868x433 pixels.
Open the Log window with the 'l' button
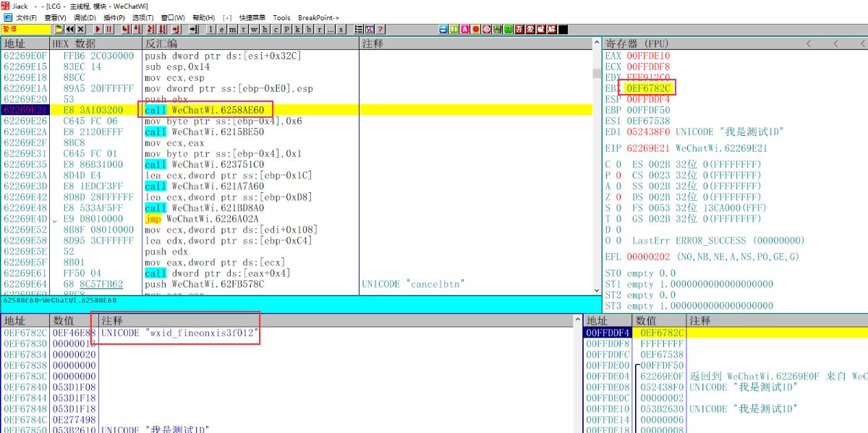pyautogui.click(x=210, y=29)
